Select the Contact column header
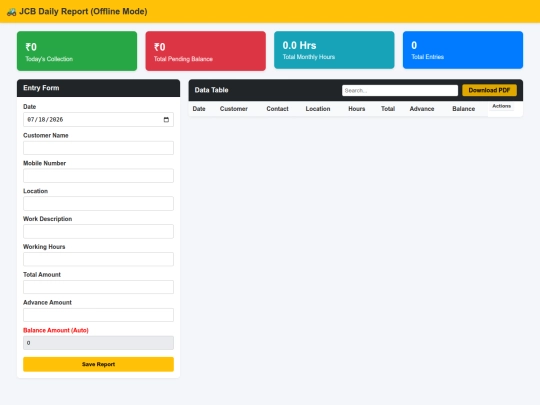Viewport: 540px width, 405px height. click(277, 109)
